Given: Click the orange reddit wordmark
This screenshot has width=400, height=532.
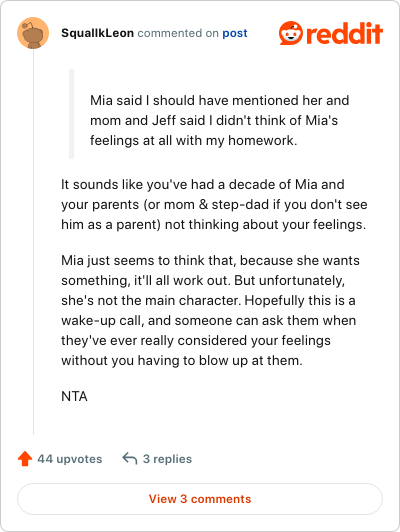Looking at the screenshot, I should coord(344,33).
